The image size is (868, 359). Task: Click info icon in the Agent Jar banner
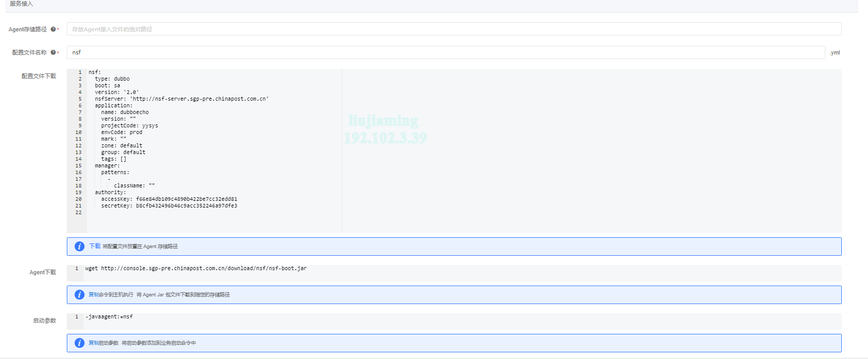79,295
